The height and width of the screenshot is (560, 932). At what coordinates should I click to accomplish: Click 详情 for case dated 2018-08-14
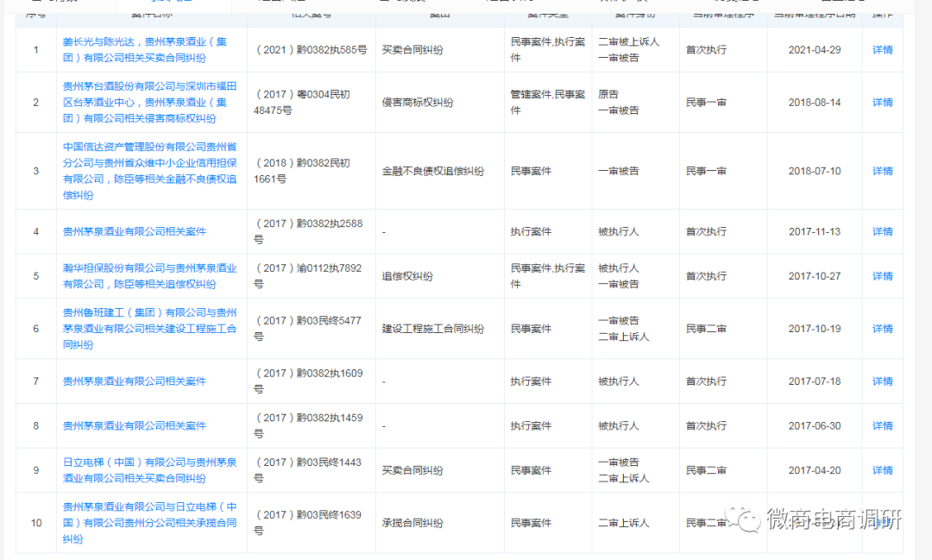[x=882, y=103]
